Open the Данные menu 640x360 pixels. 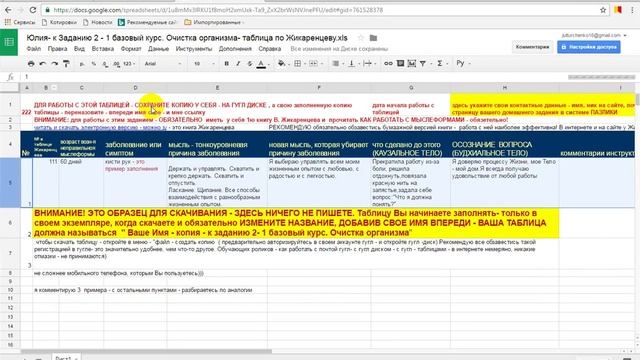158,49
